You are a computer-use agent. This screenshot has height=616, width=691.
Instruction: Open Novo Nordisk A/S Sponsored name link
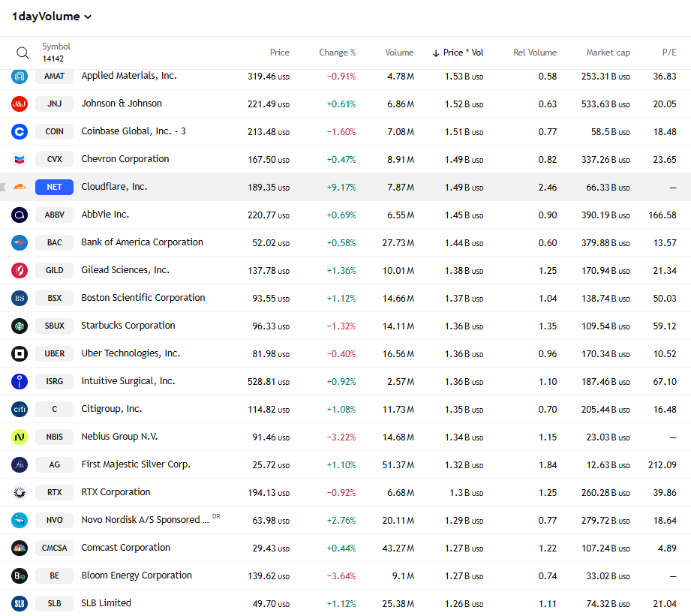pos(145,520)
